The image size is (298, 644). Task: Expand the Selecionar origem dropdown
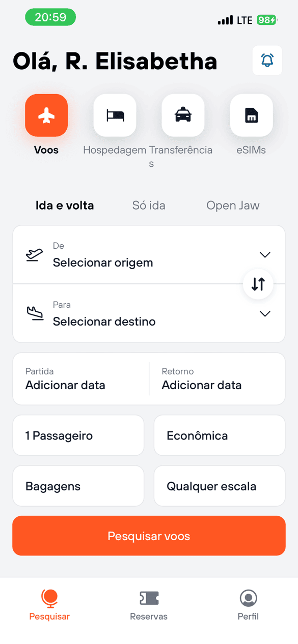(x=264, y=254)
